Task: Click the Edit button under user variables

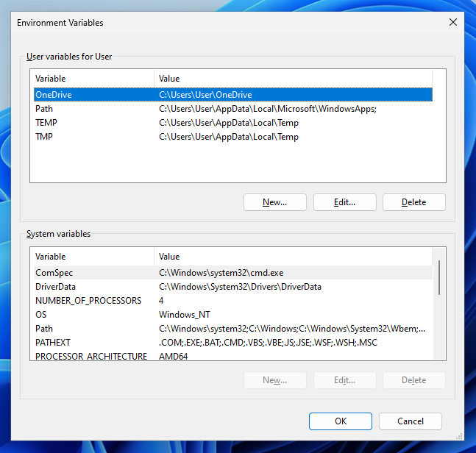Action: 344,202
